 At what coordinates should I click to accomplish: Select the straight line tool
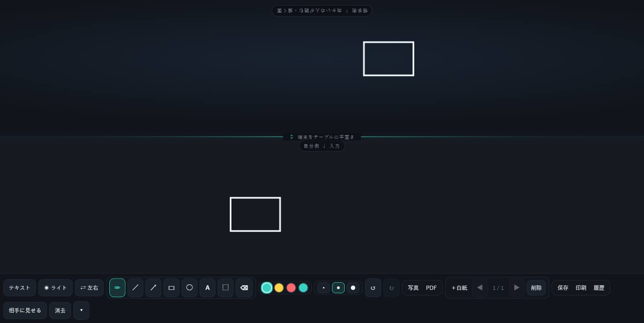pyautogui.click(x=135, y=288)
